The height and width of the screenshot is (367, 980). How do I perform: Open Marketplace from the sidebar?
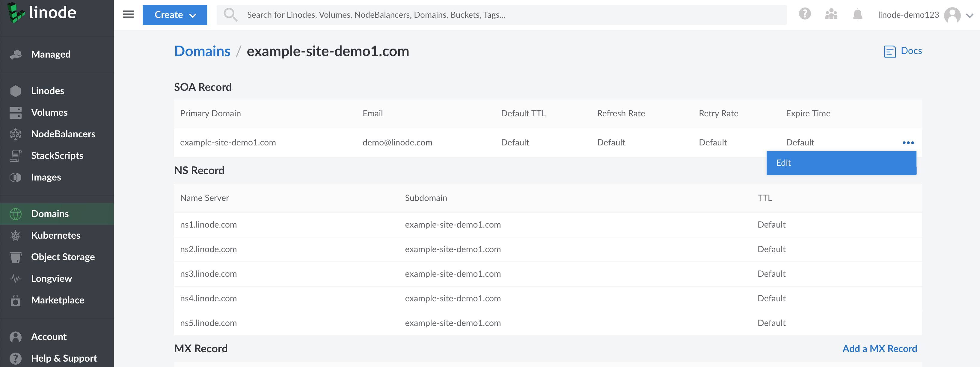58,300
